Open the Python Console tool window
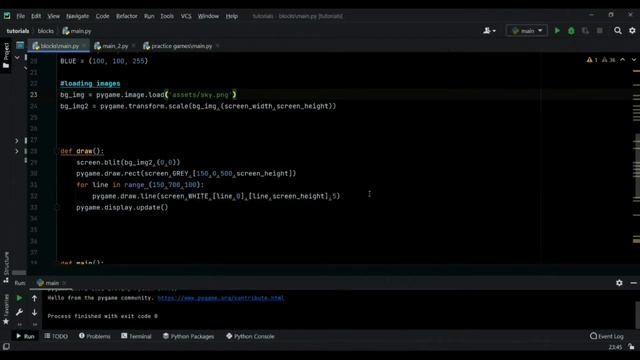Screen dimensions: 640x360 250,336
